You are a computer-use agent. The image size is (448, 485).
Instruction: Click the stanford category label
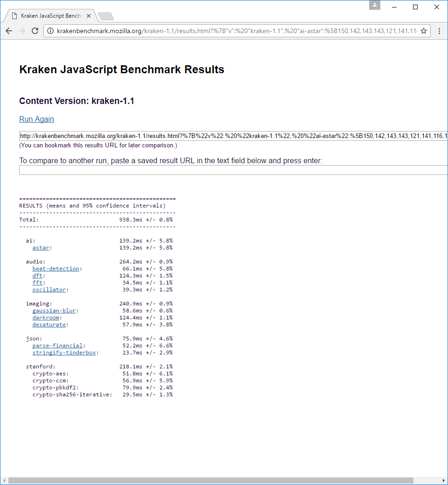pos(41,367)
